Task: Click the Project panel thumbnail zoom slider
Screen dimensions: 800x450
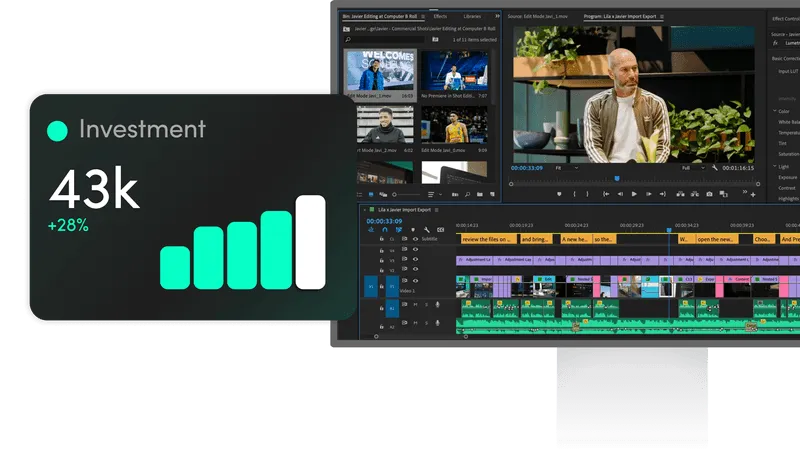Action: click(x=407, y=194)
